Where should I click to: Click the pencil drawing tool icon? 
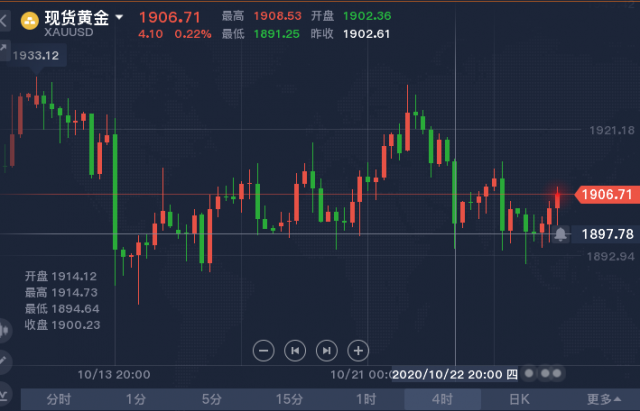point(4,362)
